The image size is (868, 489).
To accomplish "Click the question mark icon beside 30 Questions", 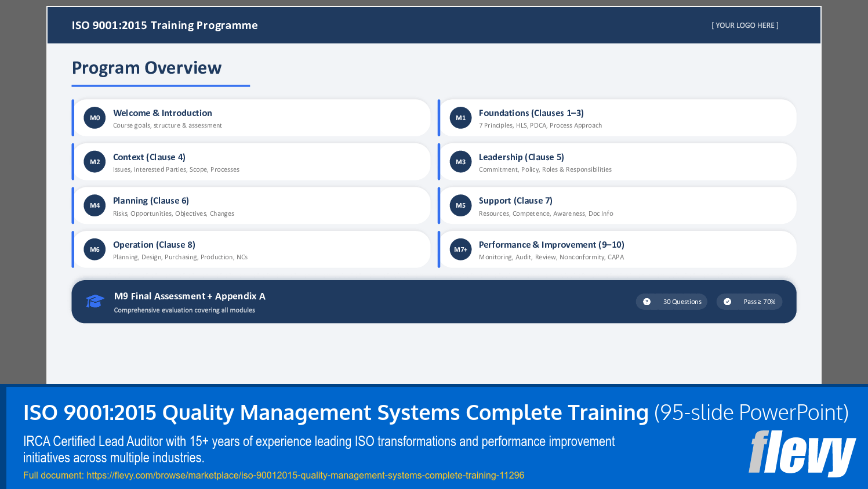I will (x=648, y=301).
